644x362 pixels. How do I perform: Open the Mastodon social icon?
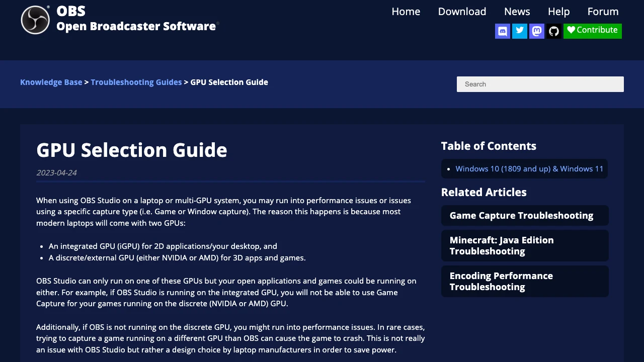pyautogui.click(x=537, y=31)
